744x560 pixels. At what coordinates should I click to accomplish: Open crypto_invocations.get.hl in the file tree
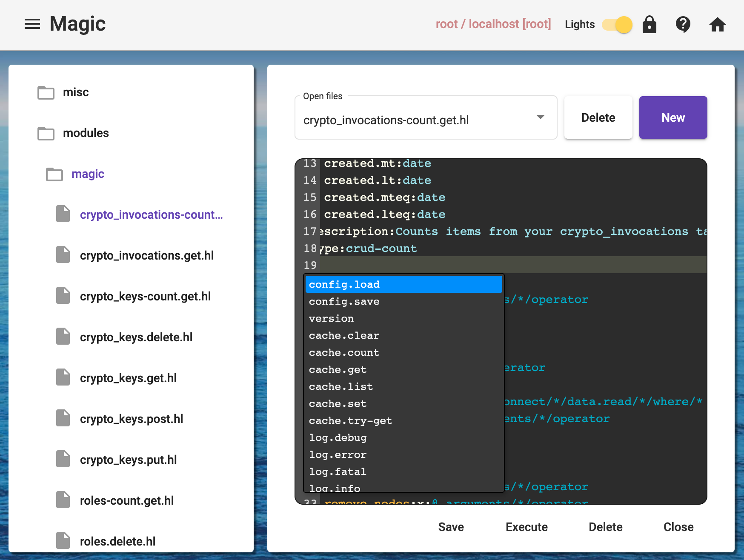click(147, 255)
